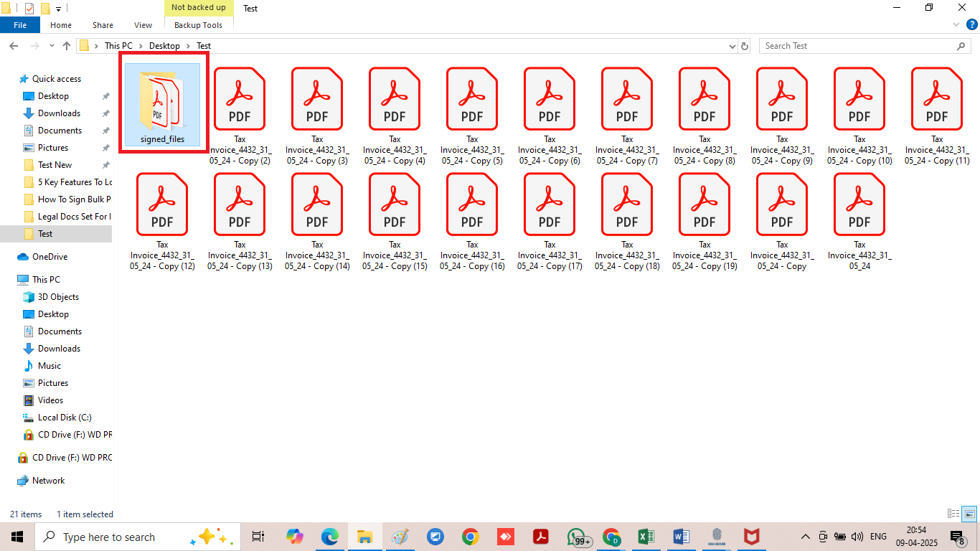This screenshot has height=551, width=980.
Task: Select OneDrive in navigation pane
Action: pos(50,257)
